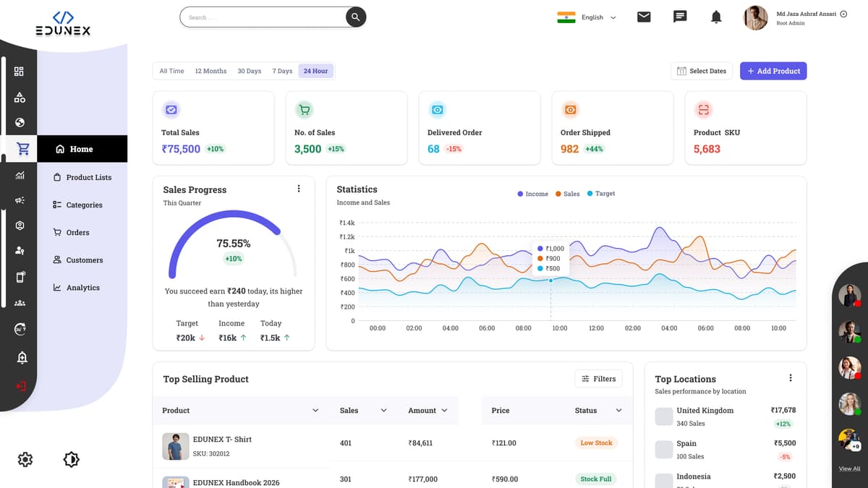The image size is (868, 488).
Task: Toggle the Sales series in chart legend
Action: (x=568, y=194)
